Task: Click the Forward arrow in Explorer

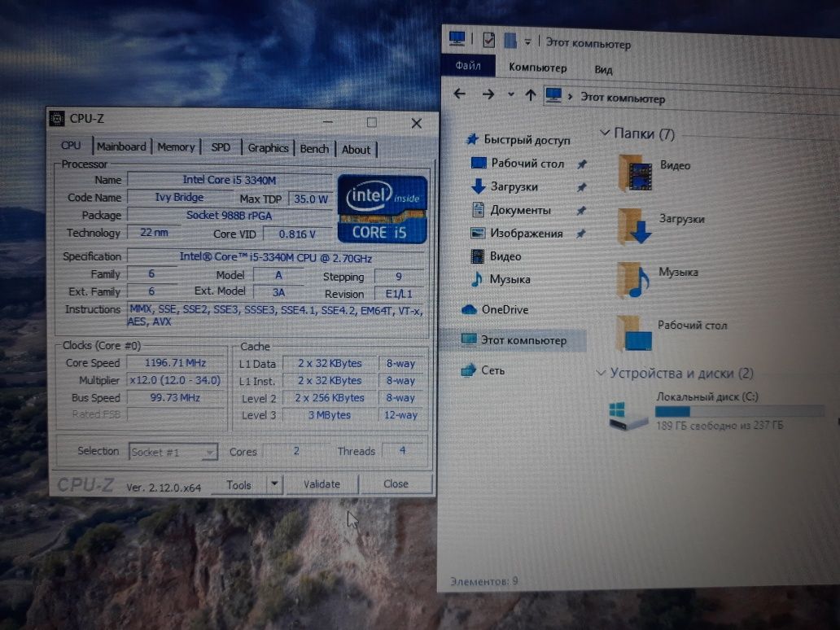Action: (x=488, y=94)
